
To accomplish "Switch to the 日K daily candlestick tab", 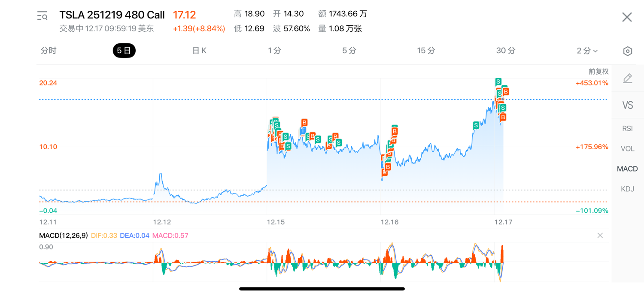I will [x=199, y=51].
